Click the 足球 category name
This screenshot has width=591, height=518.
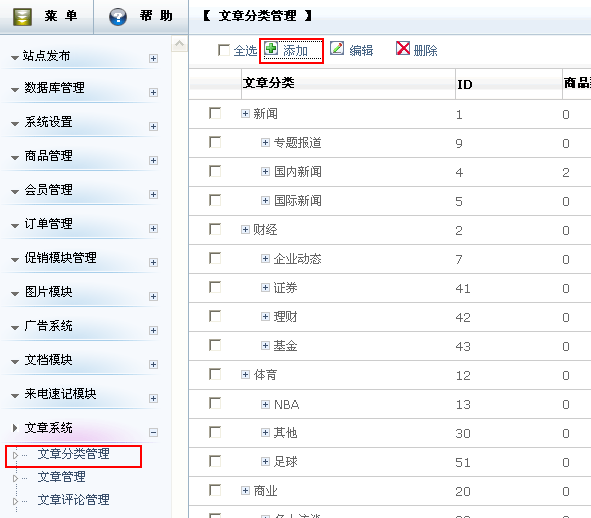(285, 462)
